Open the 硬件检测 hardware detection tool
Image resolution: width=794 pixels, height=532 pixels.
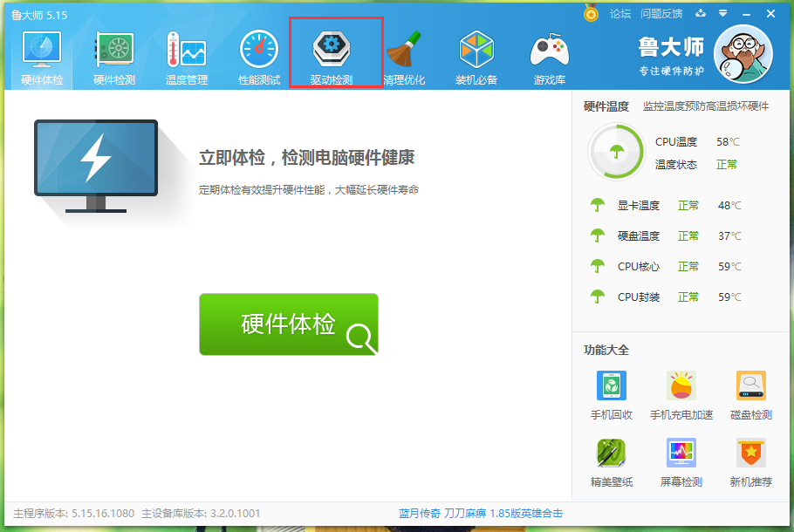coord(113,54)
